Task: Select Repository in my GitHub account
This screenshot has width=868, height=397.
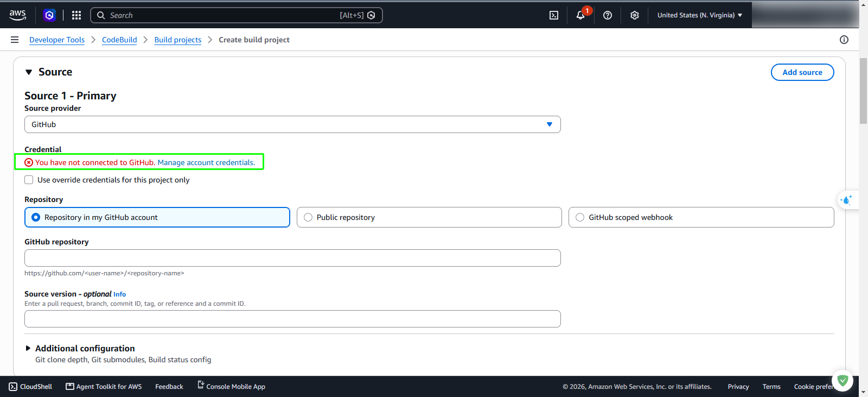Action: (x=157, y=217)
